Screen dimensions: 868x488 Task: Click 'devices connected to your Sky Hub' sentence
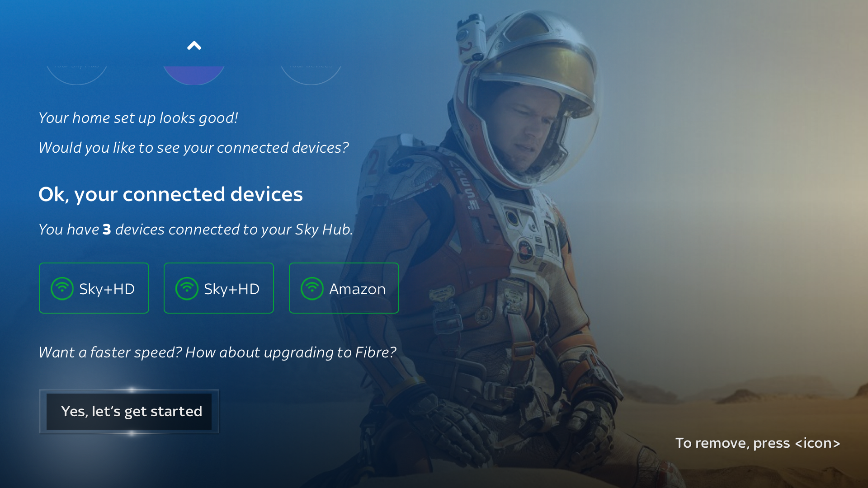234,230
